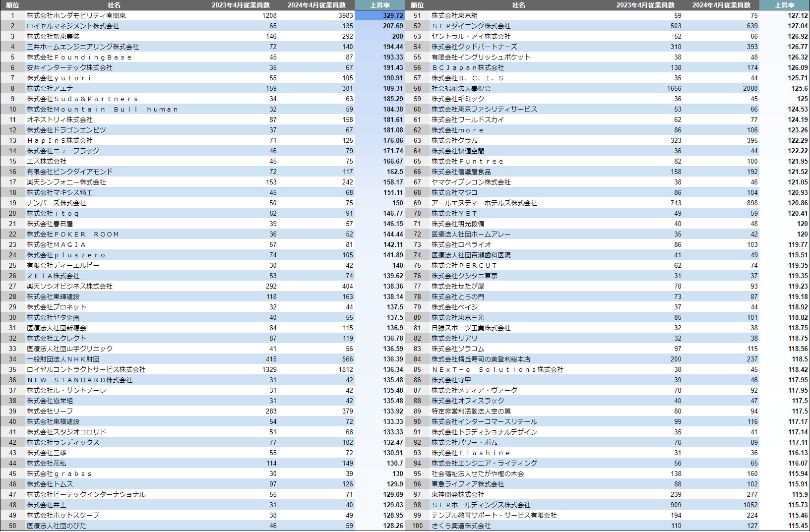Select 有限会社イングリッシュポケット
This screenshot has height=532, width=810.
coord(481,57)
